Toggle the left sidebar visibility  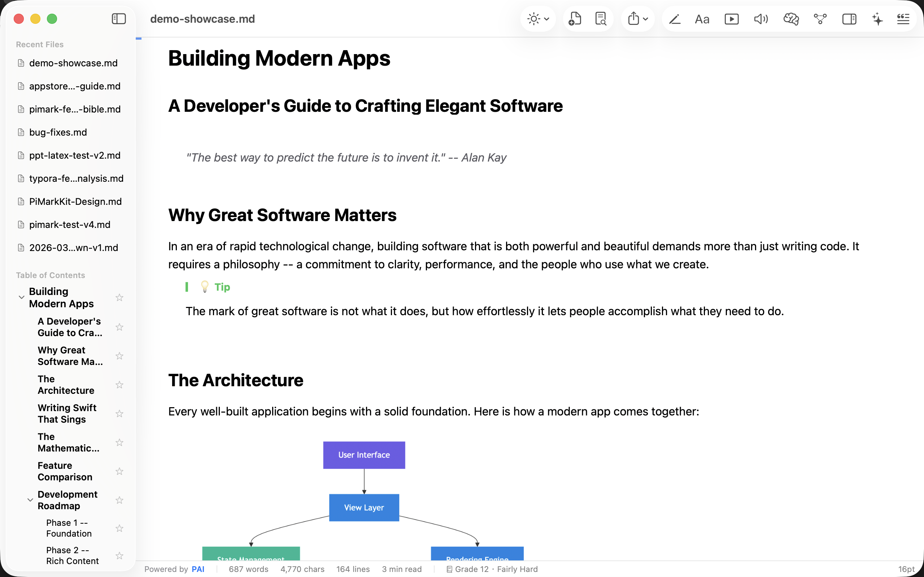click(118, 19)
